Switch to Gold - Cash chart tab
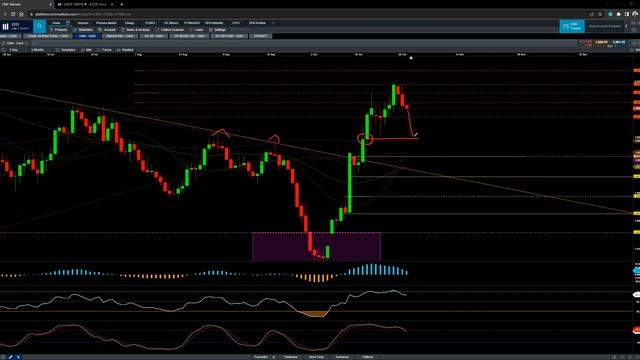This screenshot has height=360, width=640. [x=87, y=36]
